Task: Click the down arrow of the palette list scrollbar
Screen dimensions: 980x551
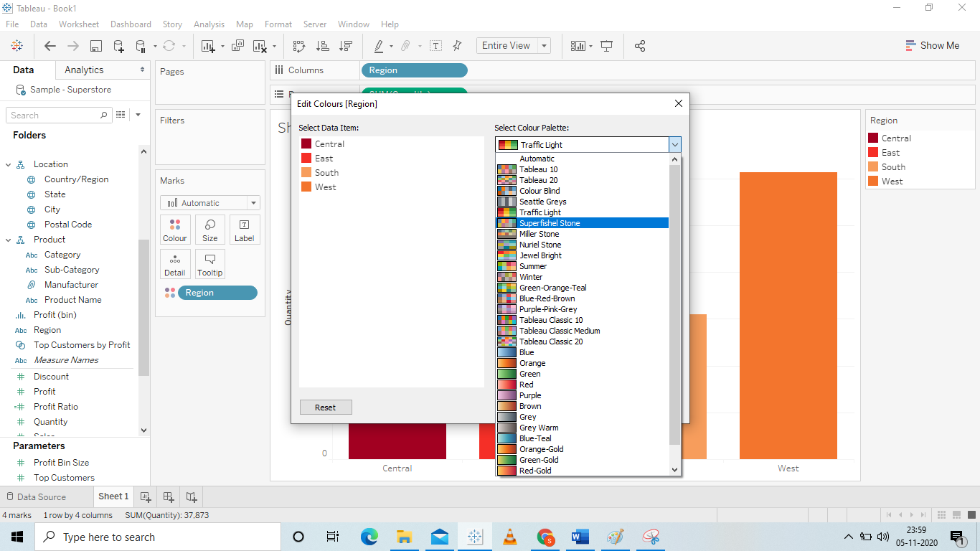Action: click(674, 469)
